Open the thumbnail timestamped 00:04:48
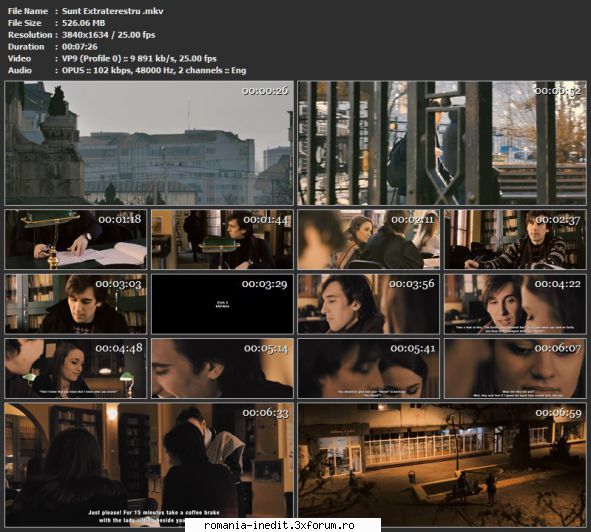 coord(75,368)
